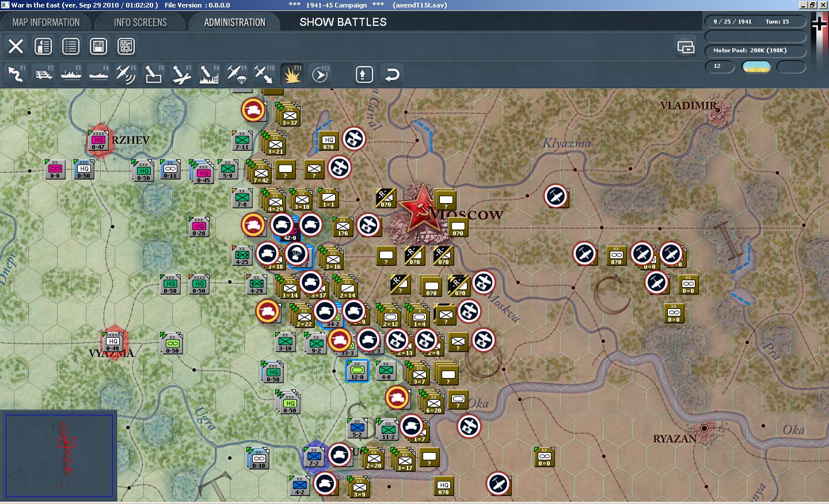
Task: Click the field showing 12
Action: pos(720,67)
